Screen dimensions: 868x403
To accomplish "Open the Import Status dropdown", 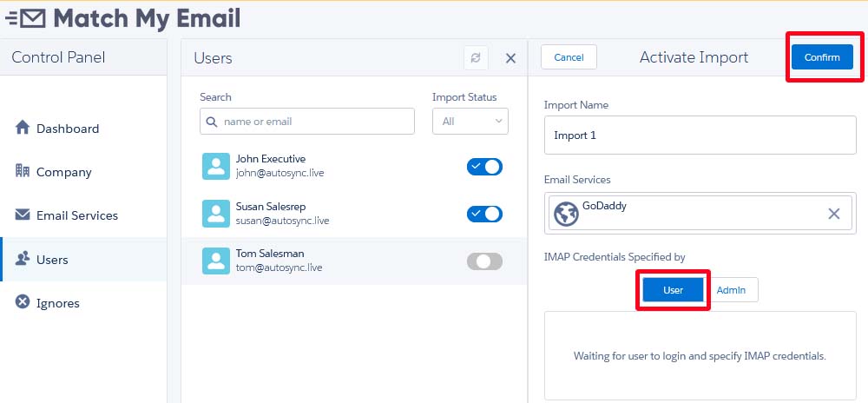I will [x=470, y=122].
